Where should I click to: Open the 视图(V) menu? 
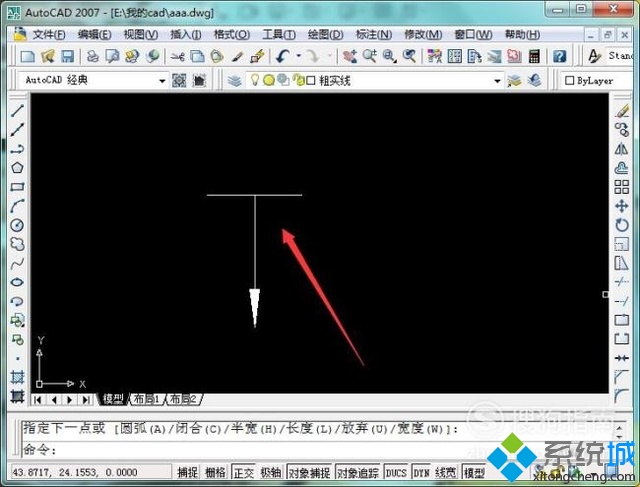point(141,34)
